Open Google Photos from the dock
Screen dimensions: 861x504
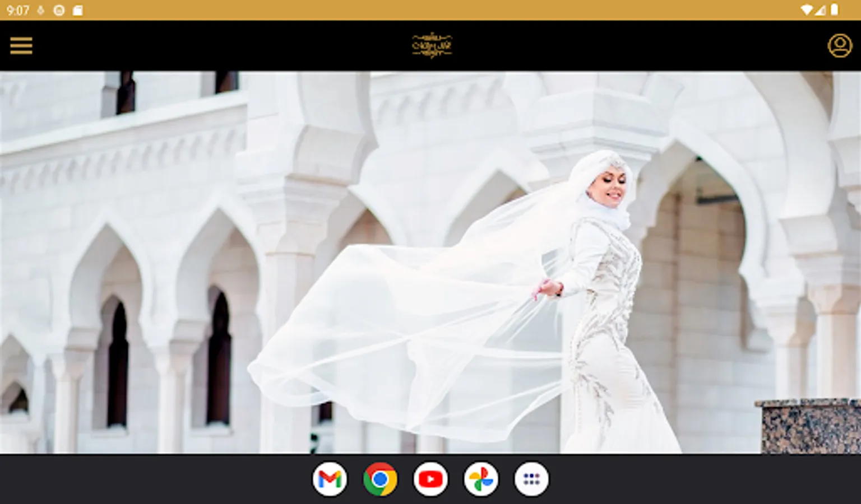coord(481,479)
